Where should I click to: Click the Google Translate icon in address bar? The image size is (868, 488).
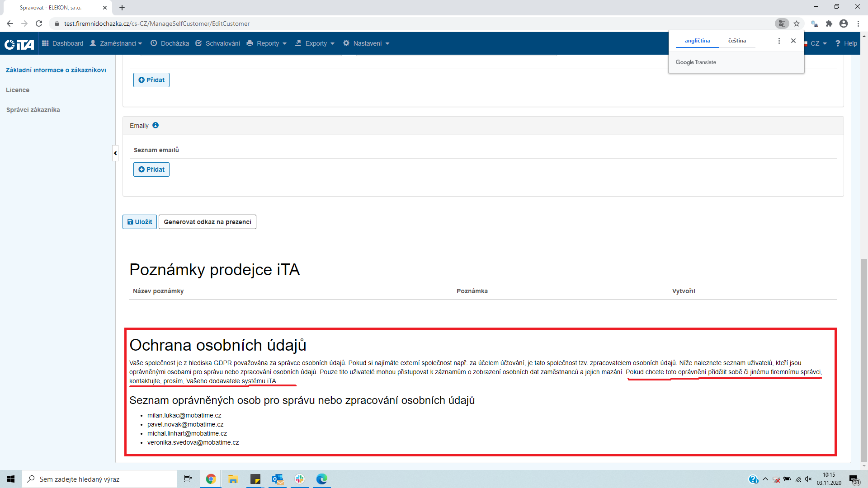(x=782, y=23)
